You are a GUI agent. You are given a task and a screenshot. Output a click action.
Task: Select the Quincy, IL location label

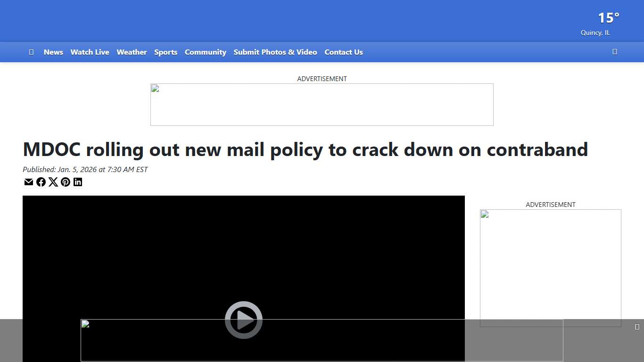tap(595, 33)
